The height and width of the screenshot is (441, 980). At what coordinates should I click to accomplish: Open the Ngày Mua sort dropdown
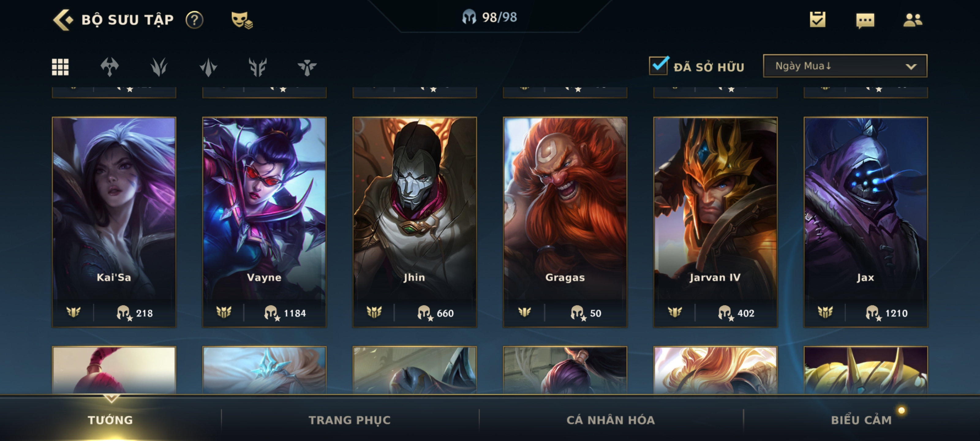pyautogui.click(x=845, y=66)
